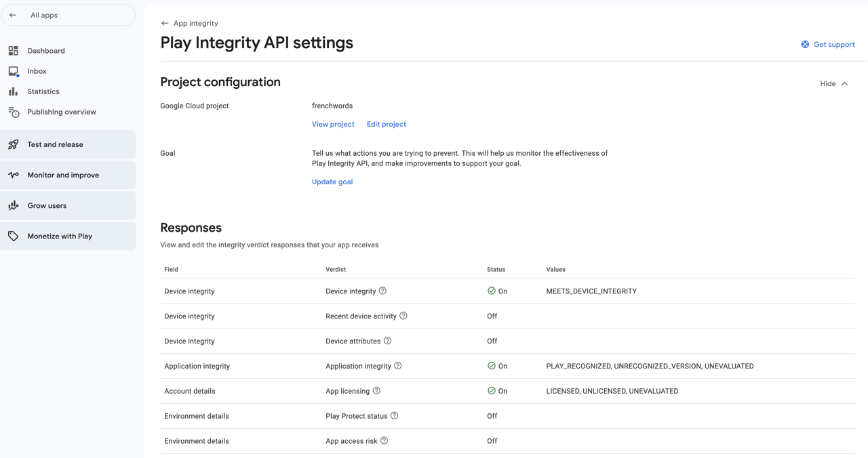View Statistics from the sidebar
This screenshot has width=868, height=458.
[43, 91]
